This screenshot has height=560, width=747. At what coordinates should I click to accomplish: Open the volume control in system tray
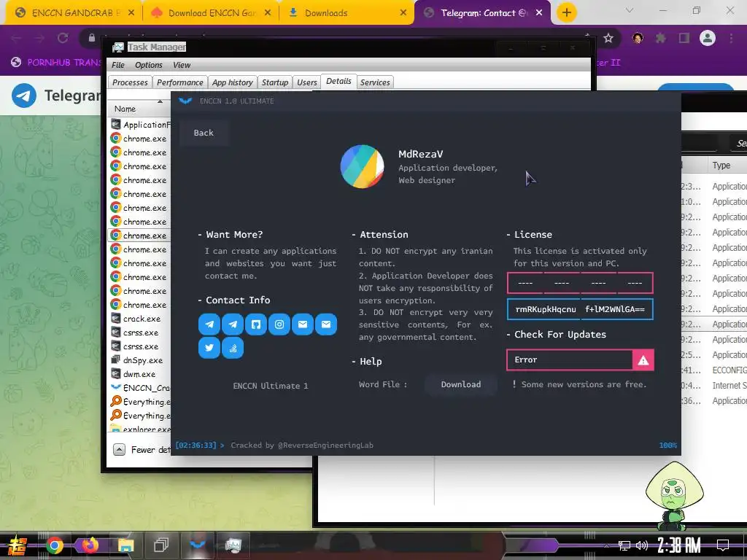pos(642,545)
